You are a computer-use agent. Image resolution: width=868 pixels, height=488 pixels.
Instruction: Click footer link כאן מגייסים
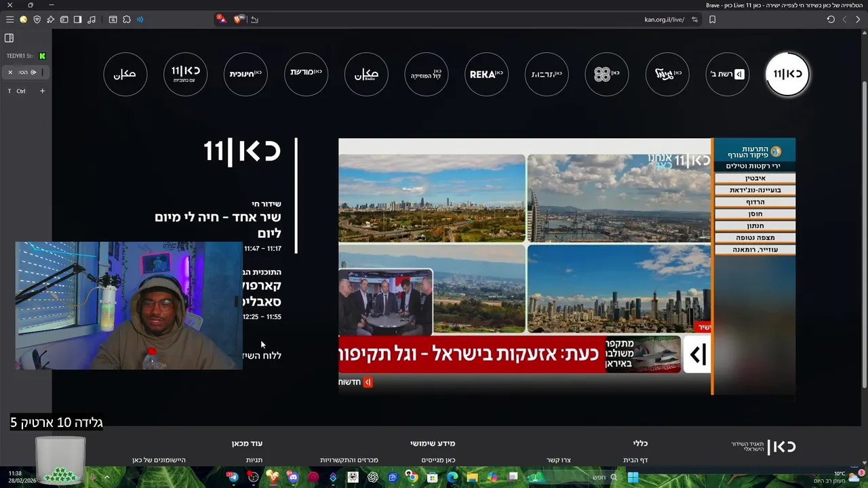(438, 460)
